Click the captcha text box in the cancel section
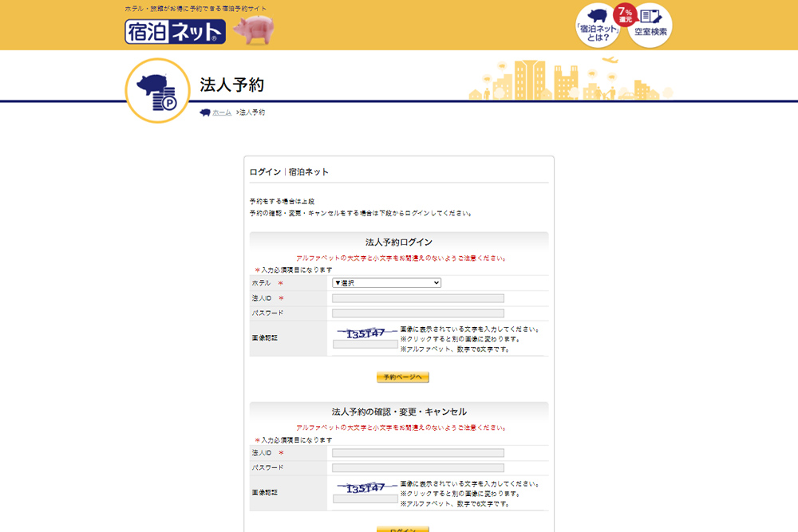The height and width of the screenshot is (532, 798). (x=365, y=499)
